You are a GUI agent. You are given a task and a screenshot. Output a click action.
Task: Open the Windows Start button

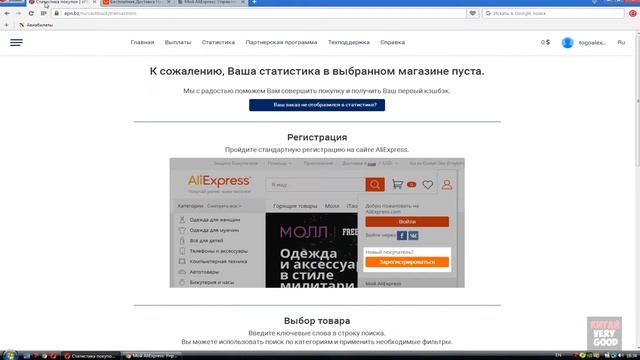(9, 356)
